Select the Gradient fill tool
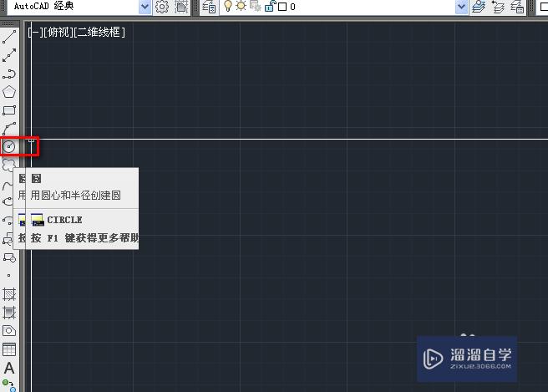Image resolution: width=548 pixels, height=392 pixels. pos(9,313)
